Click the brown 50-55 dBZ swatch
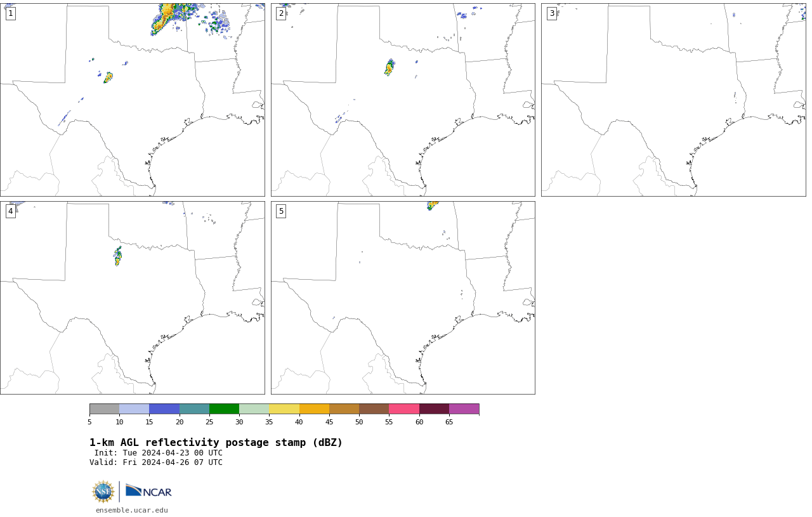Screen dimensions: 812x517 [x=374, y=409]
